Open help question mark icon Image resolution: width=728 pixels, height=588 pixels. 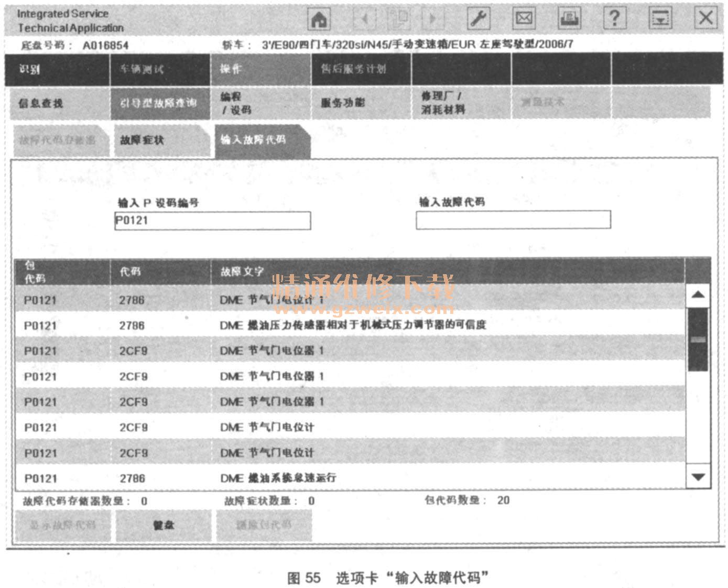[615, 19]
